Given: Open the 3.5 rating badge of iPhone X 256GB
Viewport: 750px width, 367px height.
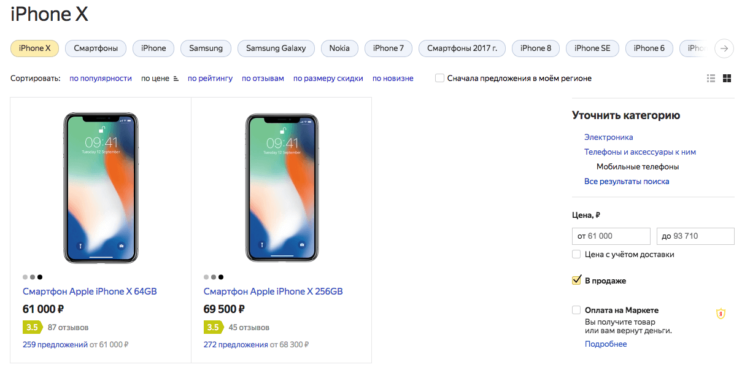Looking at the screenshot, I should click(213, 327).
